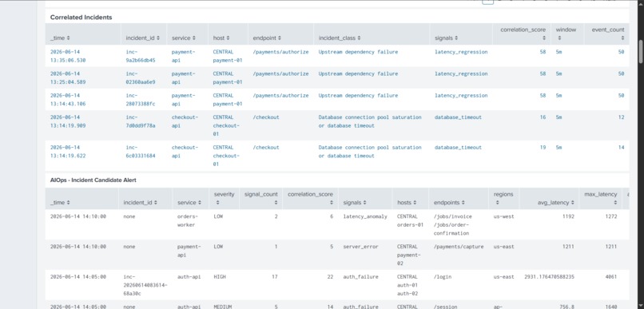
Task: Sort Correlated Incidents by signals column
Action: [447, 38]
